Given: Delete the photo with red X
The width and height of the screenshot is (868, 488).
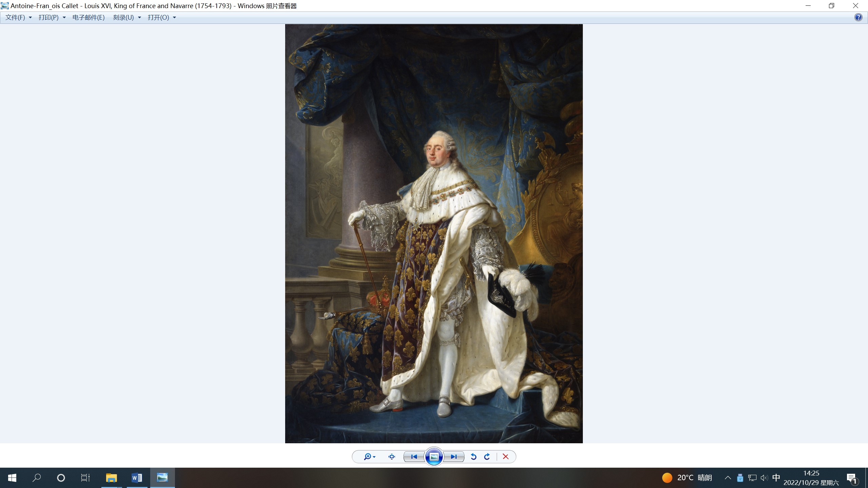Looking at the screenshot, I should (506, 457).
